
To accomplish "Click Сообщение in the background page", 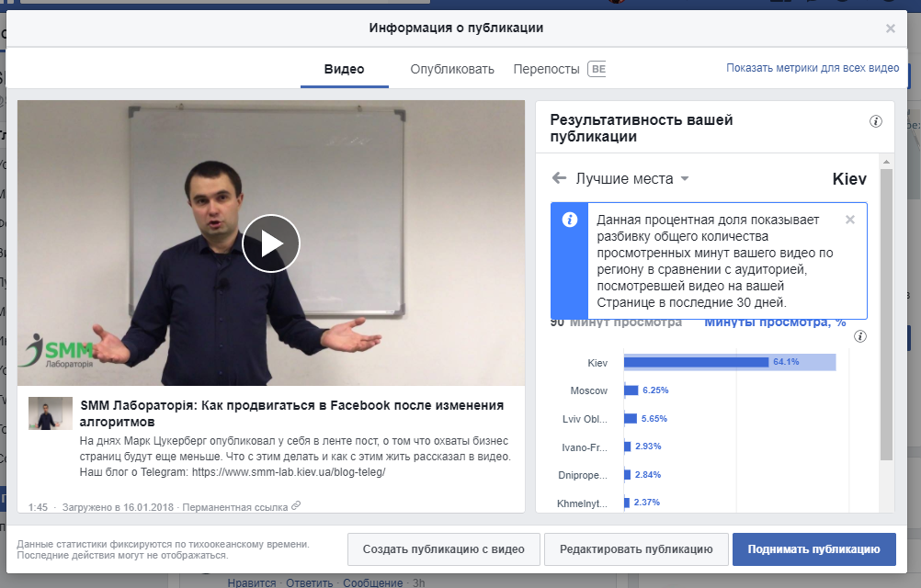I will (x=373, y=582).
